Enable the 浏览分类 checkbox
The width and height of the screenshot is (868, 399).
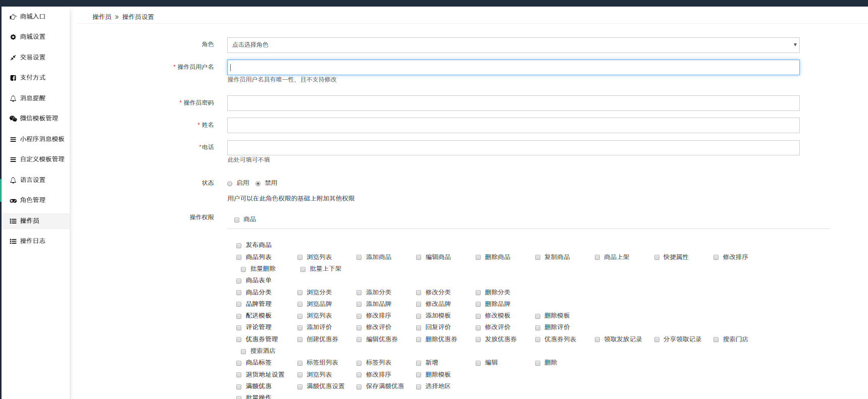pyautogui.click(x=300, y=293)
